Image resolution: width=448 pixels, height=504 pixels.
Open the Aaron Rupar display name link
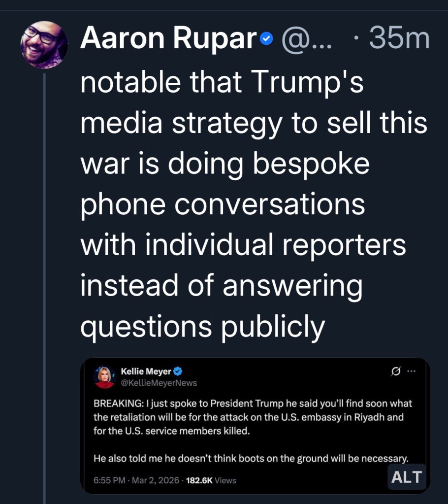pyautogui.click(x=168, y=37)
